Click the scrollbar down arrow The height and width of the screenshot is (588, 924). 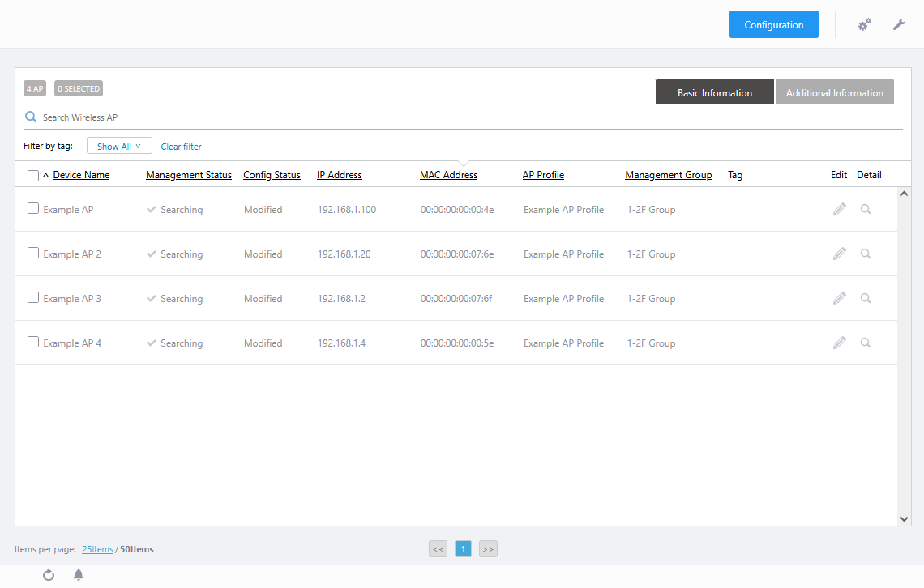click(x=905, y=518)
